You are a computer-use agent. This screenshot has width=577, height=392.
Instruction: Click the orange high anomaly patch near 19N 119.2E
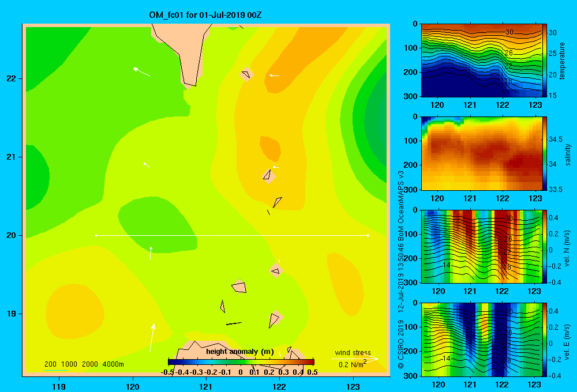click(x=74, y=311)
